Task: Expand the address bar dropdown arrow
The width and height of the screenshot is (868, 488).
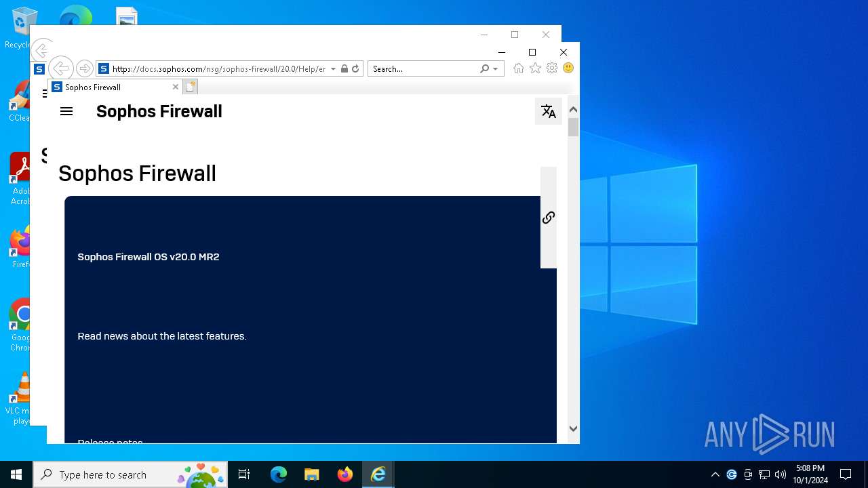Action: tap(333, 68)
